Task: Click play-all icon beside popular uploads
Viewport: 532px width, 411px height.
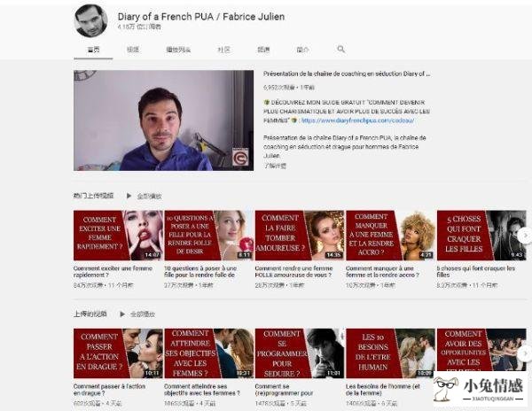Action: pyautogui.click(x=129, y=196)
